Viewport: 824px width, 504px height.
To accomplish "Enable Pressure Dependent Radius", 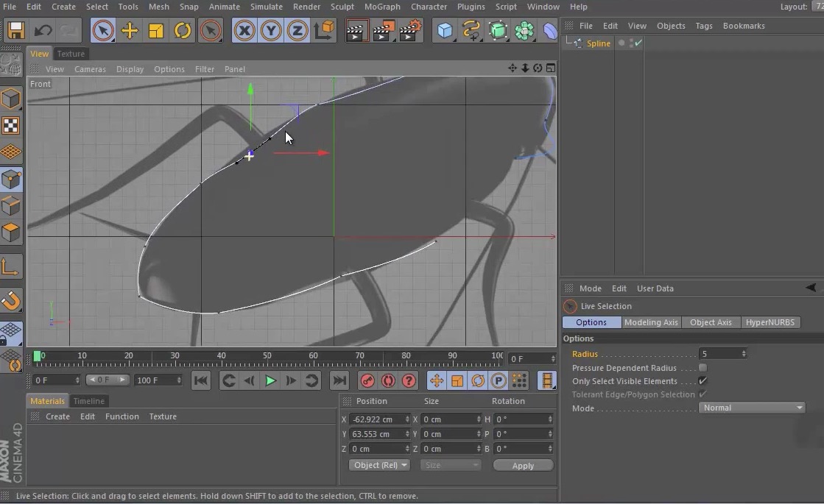I will coord(702,367).
